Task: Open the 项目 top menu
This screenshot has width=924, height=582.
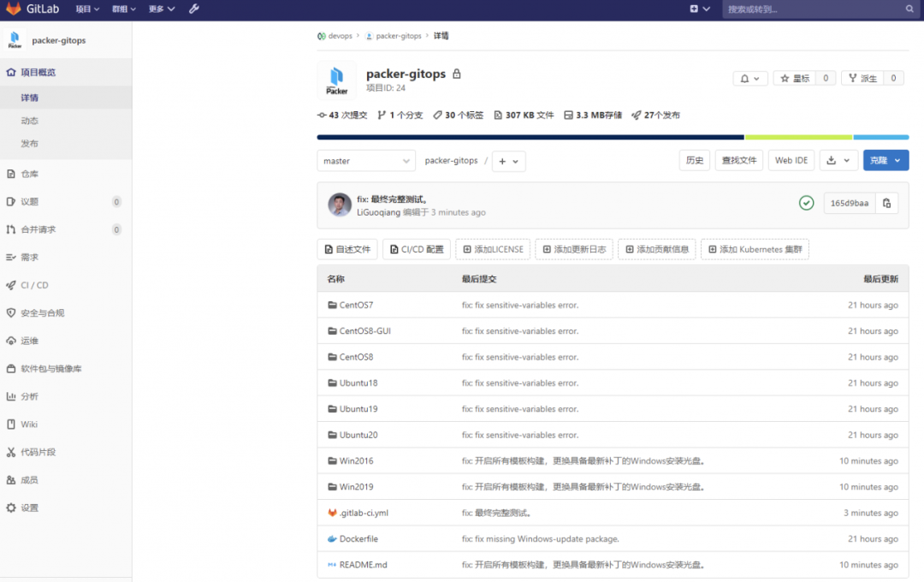Action: click(87, 9)
